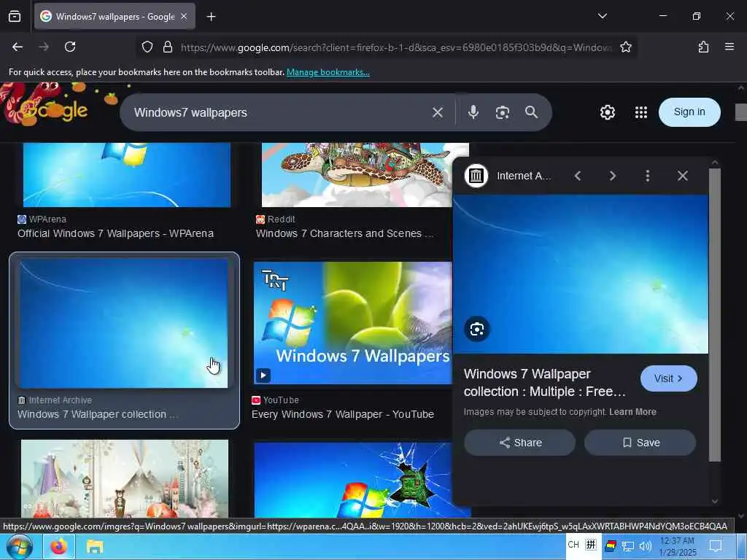
Task: Open the Firefox application menu
Action: pos(729,47)
